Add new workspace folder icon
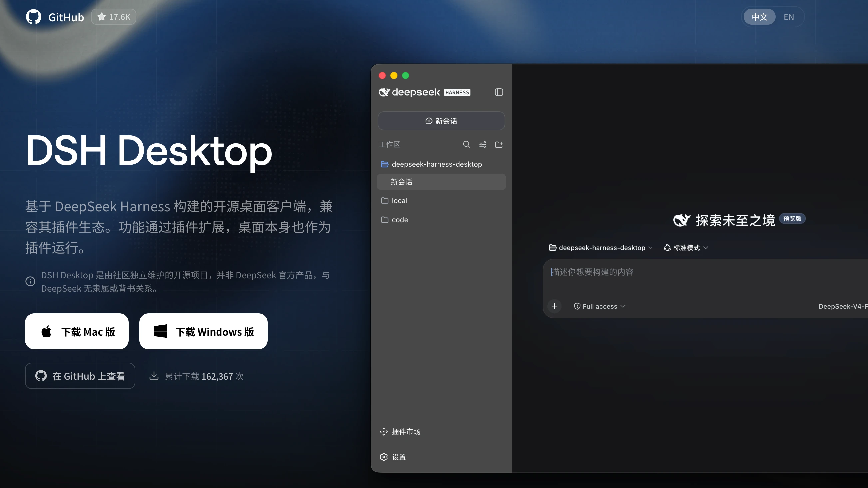 point(499,144)
